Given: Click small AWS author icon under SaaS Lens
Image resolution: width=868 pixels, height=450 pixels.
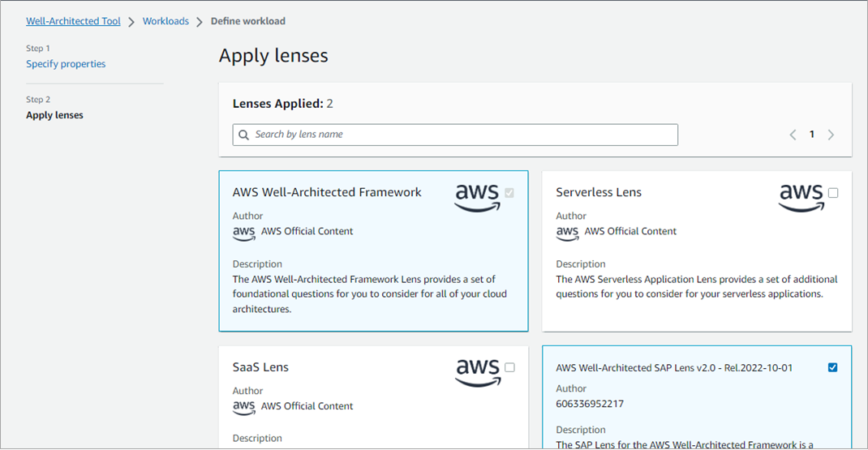Looking at the screenshot, I should click(x=244, y=407).
